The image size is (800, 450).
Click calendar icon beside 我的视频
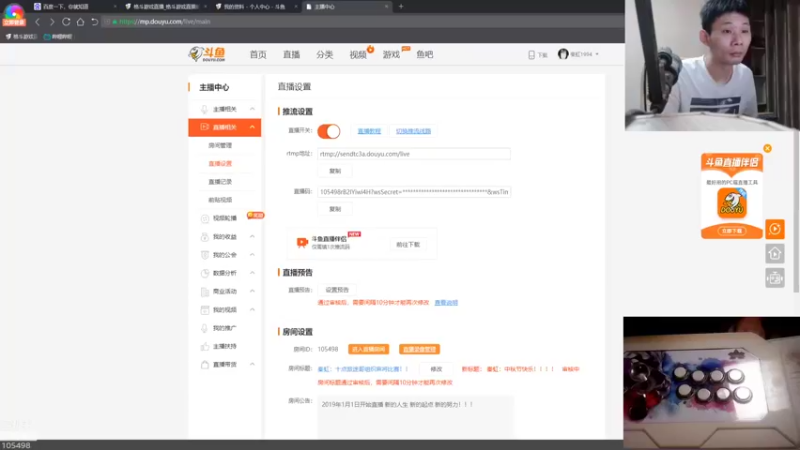tap(205, 310)
